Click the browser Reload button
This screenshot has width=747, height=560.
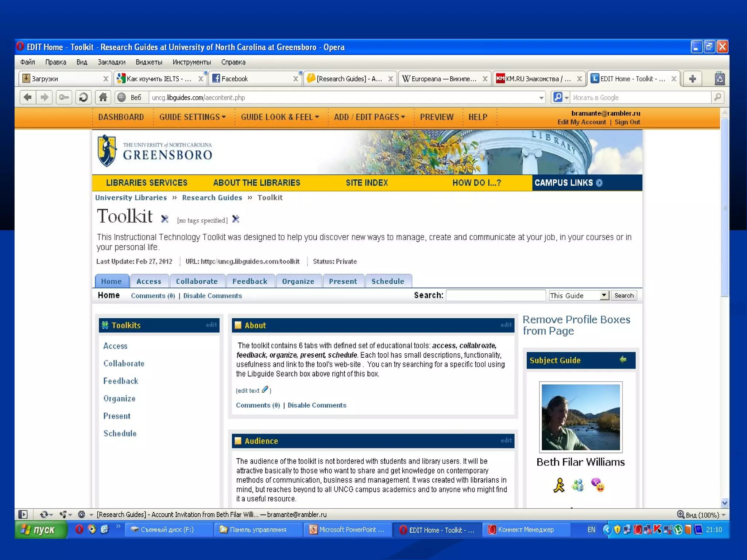tap(83, 97)
